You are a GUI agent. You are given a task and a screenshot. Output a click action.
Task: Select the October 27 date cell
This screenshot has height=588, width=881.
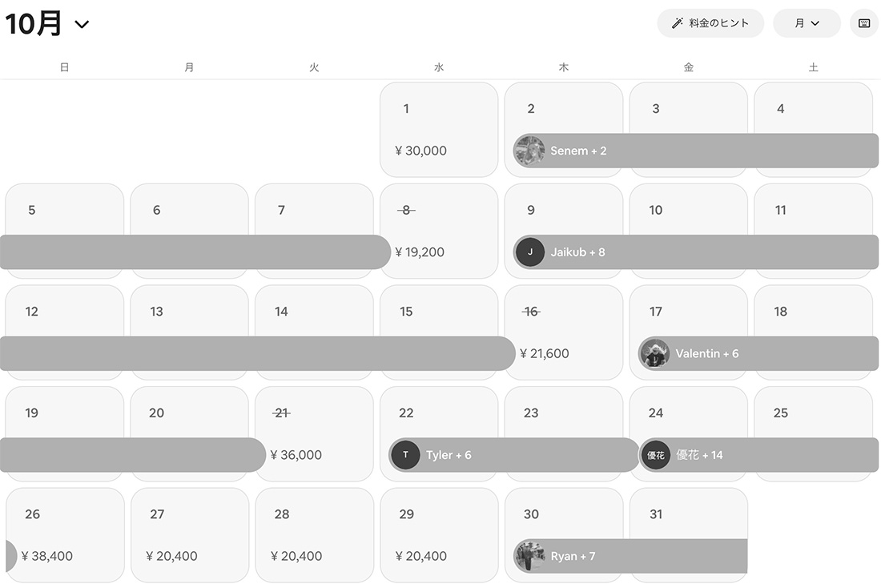pyautogui.click(x=190, y=534)
